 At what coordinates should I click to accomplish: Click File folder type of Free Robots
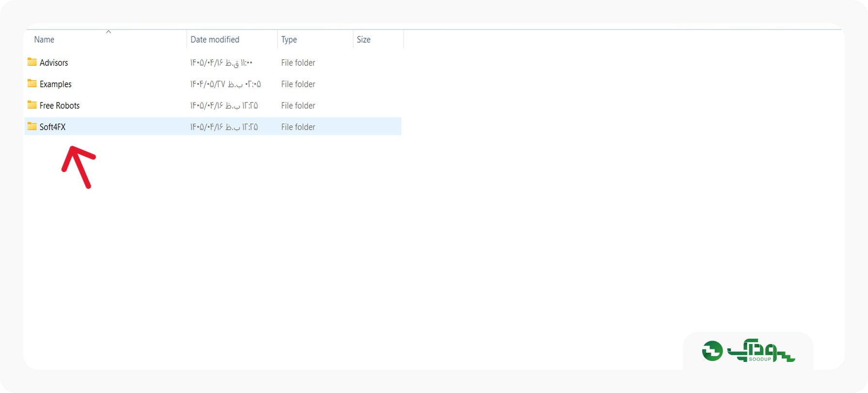click(x=298, y=105)
